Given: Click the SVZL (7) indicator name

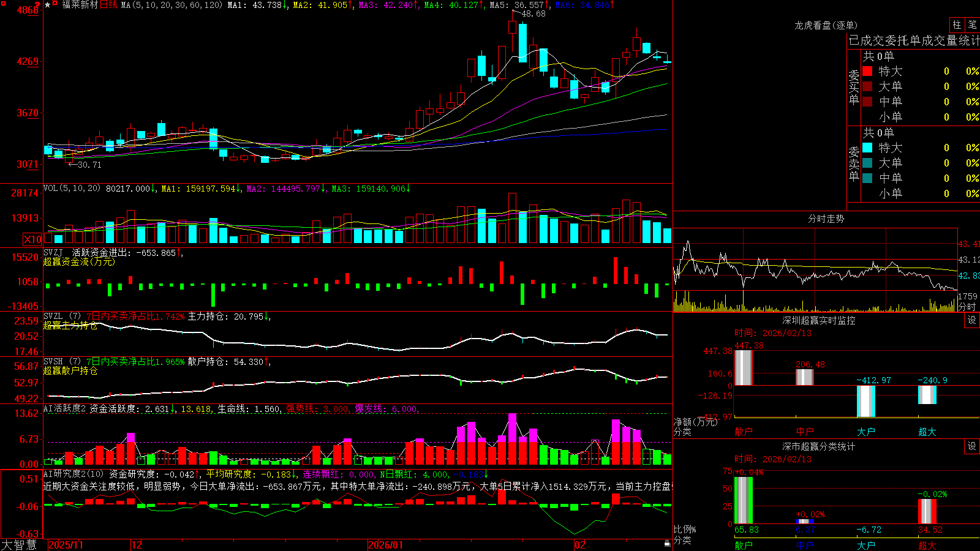Looking at the screenshot, I should (62, 317).
